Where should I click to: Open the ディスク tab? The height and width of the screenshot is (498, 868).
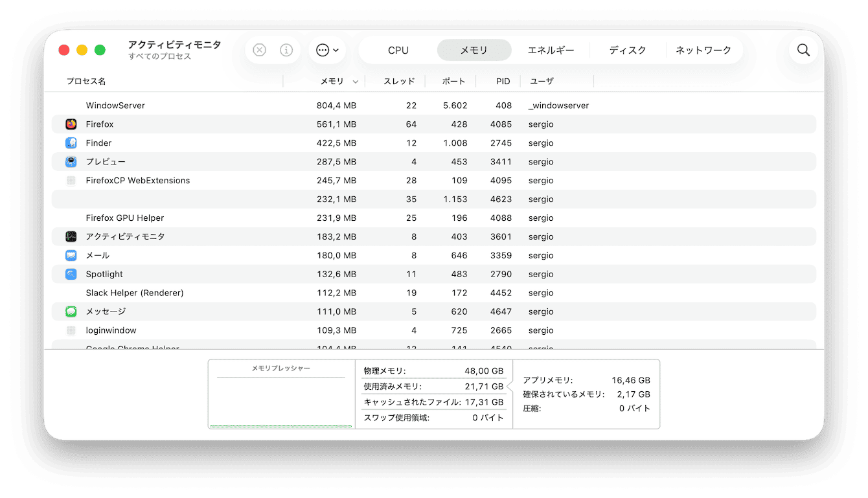pos(628,50)
